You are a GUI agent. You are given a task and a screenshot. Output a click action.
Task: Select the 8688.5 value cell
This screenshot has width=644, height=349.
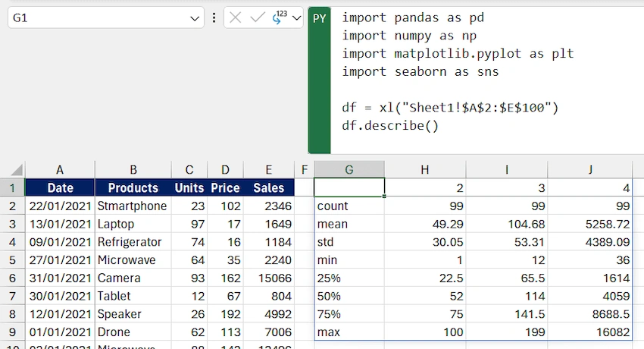coord(590,314)
